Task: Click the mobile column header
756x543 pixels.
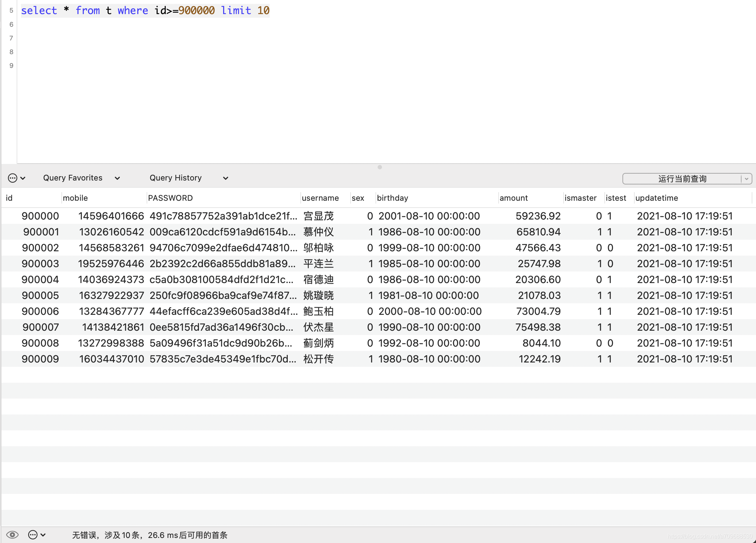Action: coord(75,198)
